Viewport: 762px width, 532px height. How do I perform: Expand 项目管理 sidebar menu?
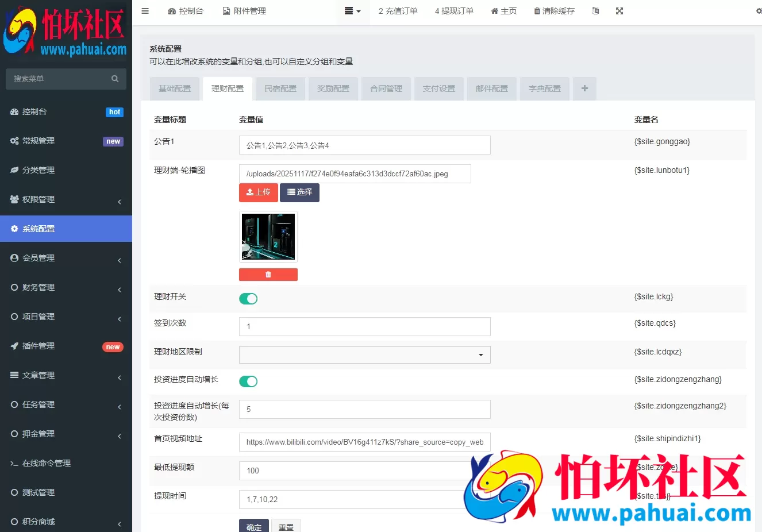[66, 317]
